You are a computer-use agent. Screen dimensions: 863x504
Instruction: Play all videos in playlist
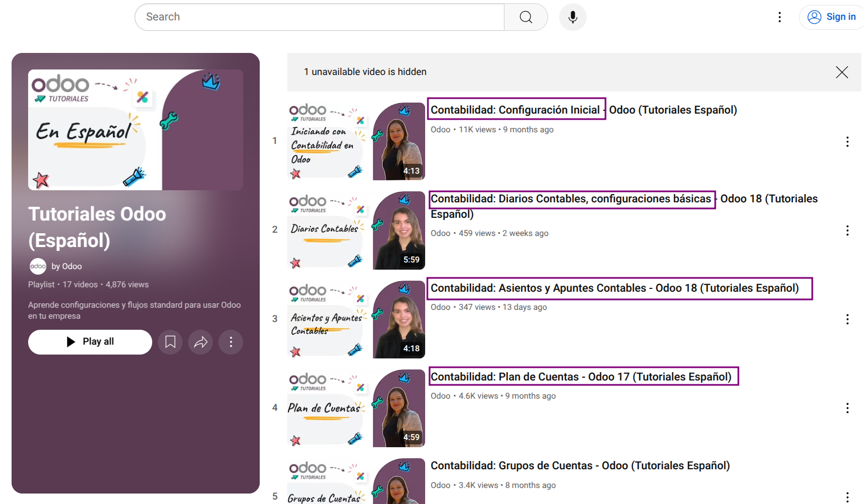90,342
